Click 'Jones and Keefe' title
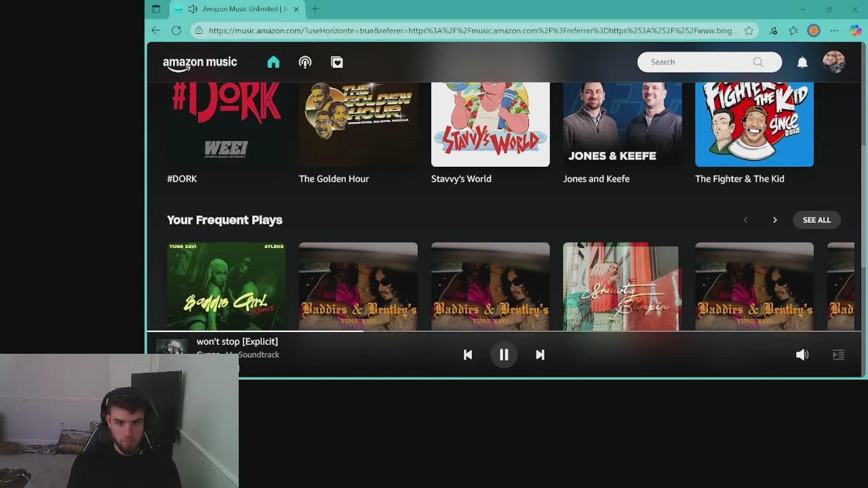The height and width of the screenshot is (488, 868). (596, 179)
